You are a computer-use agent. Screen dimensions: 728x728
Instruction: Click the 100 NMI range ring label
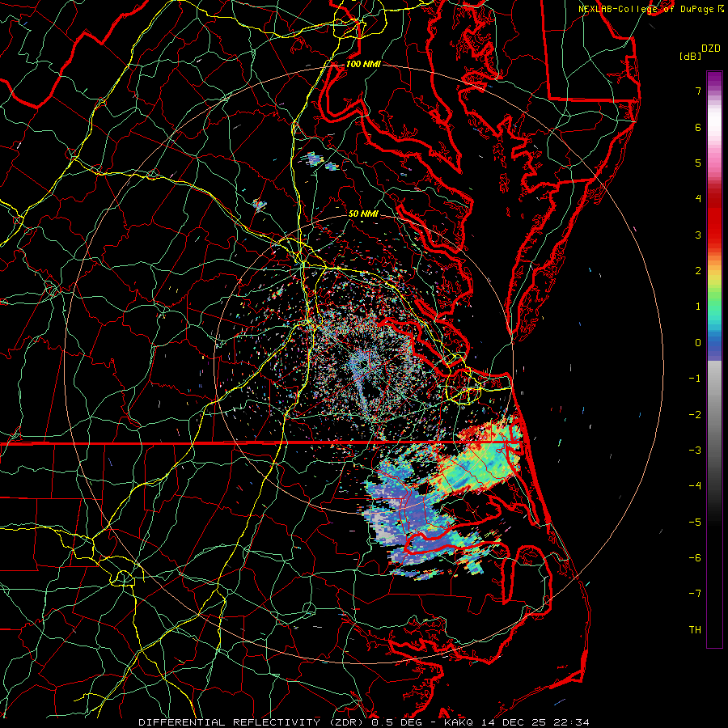(363, 64)
